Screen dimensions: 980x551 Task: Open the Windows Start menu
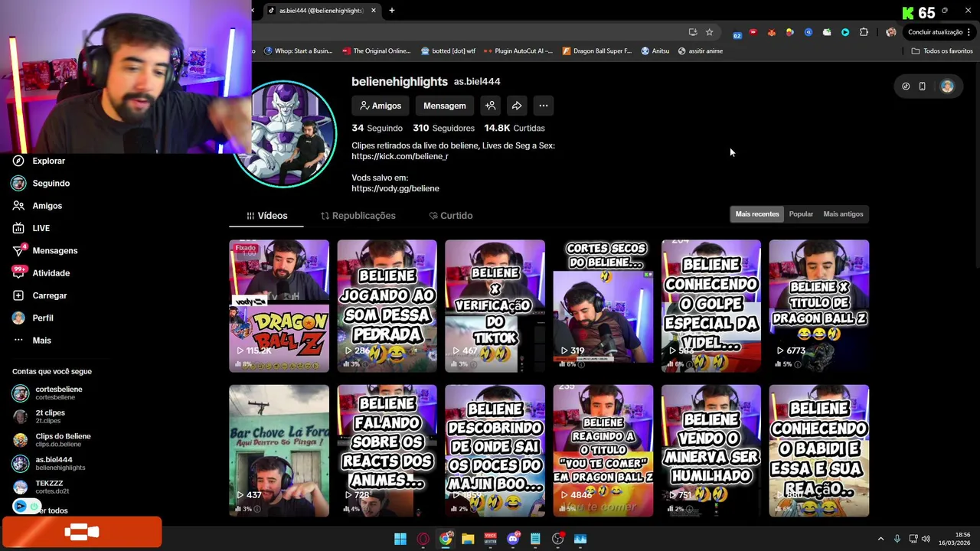400,539
